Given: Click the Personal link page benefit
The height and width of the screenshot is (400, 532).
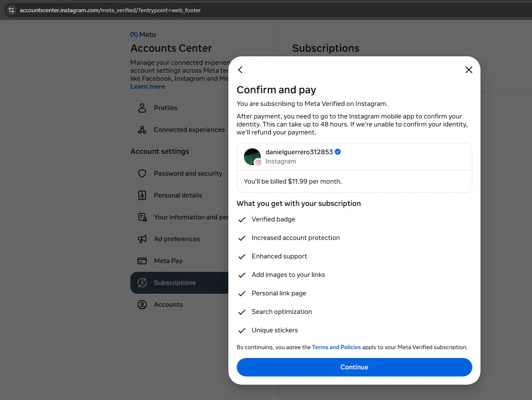Looking at the screenshot, I should pos(279,293).
